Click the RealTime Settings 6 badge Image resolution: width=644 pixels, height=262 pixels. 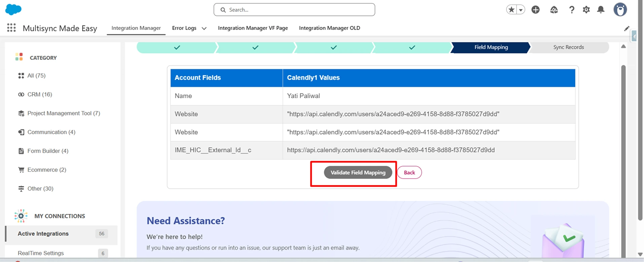pos(103,253)
